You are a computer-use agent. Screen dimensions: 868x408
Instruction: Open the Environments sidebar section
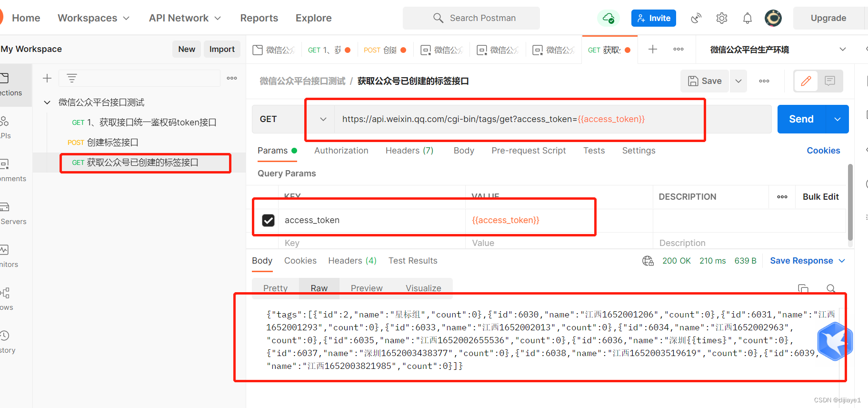coord(13,171)
